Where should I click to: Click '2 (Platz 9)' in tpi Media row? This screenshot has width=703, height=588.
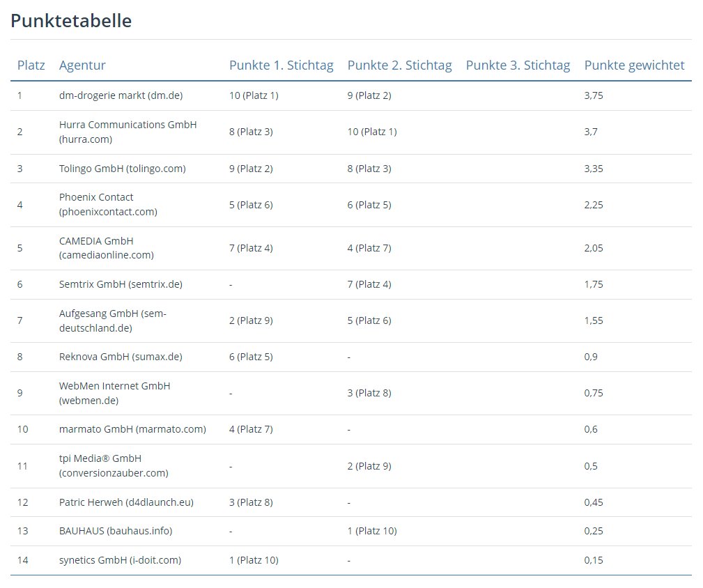(369, 466)
